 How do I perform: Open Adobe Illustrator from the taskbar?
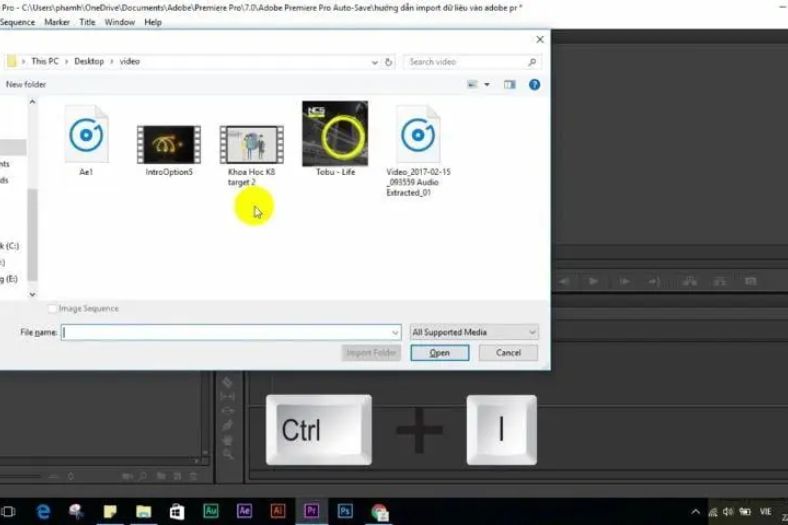pyautogui.click(x=278, y=511)
